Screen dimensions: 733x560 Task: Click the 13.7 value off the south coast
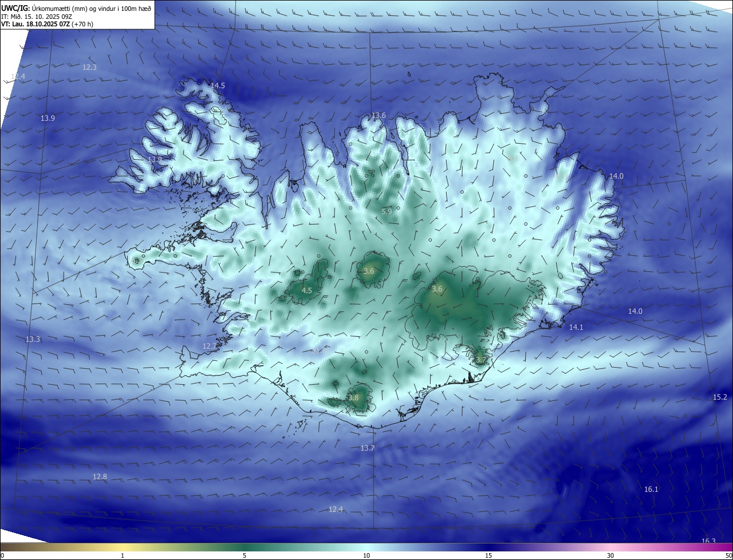point(368,448)
